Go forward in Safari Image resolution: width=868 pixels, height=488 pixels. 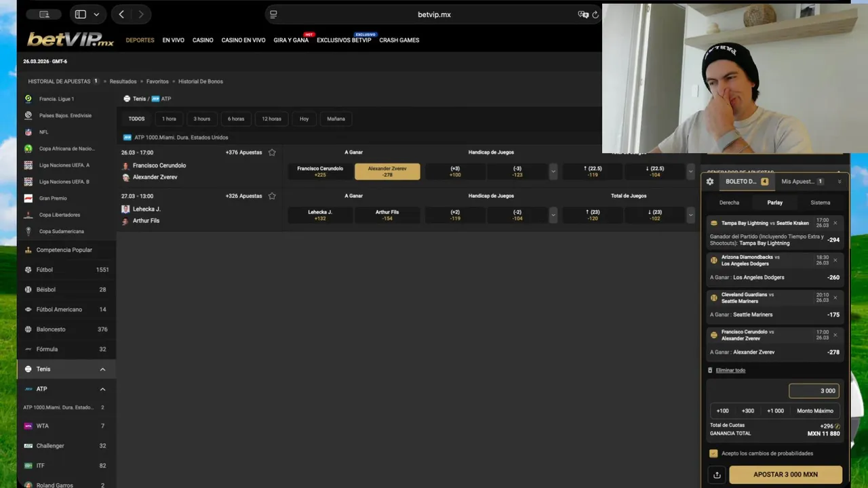[140, 14]
